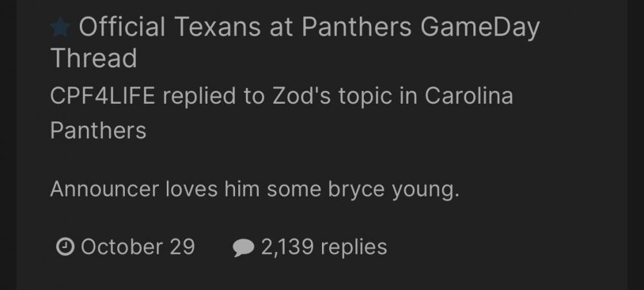Image resolution: width=644 pixels, height=290 pixels.
Task: Click "Panthers" below the Carolina forum name
Action: 98,131
